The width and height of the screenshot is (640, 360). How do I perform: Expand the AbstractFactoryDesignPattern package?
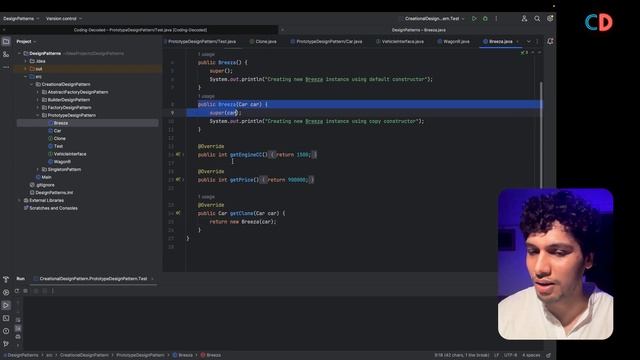(x=38, y=92)
